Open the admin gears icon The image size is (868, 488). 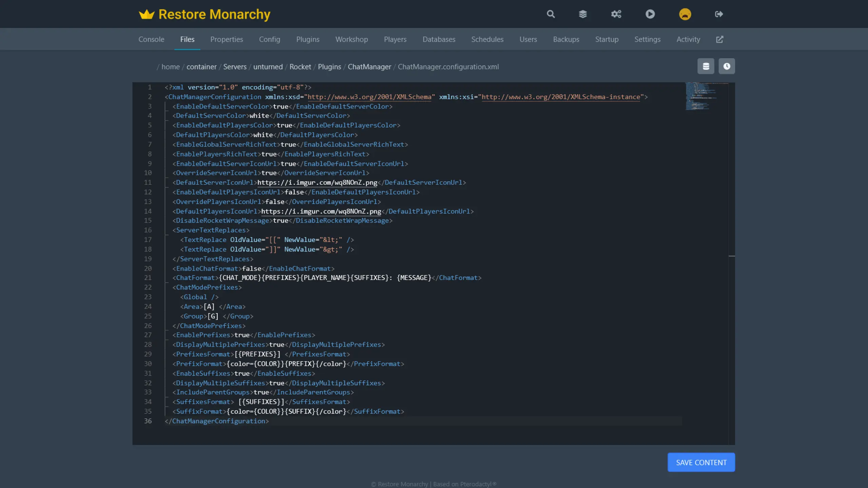pyautogui.click(x=616, y=14)
